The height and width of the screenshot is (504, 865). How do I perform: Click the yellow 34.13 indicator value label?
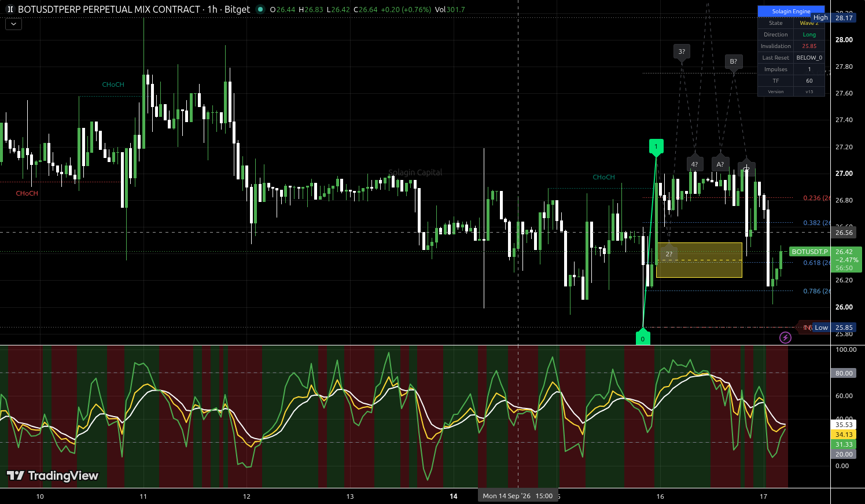point(844,435)
